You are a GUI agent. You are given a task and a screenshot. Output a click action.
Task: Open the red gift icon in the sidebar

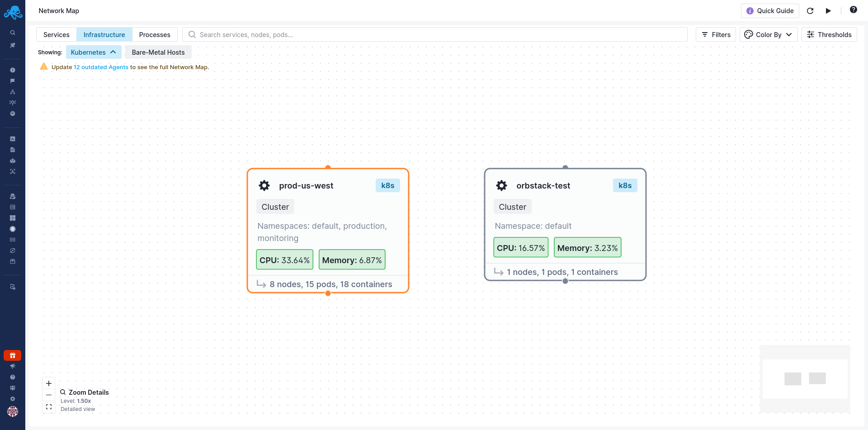(13, 355)
